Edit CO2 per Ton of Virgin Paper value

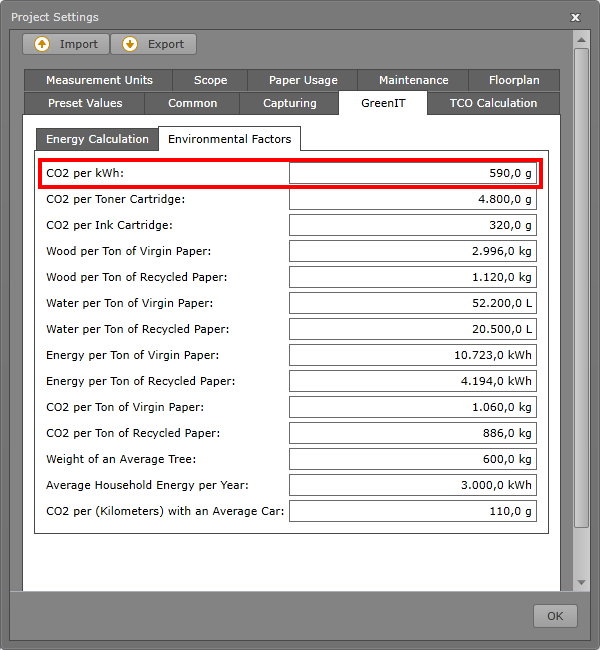coord(413,407)
